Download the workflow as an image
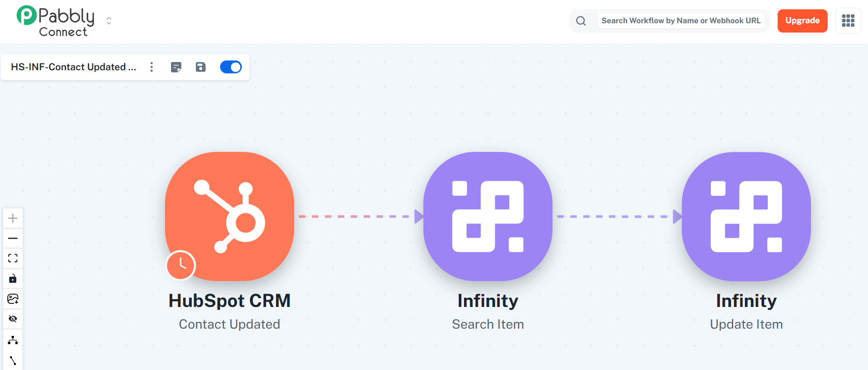The width and height of the screenshot is (868, 370). (13, 299)
